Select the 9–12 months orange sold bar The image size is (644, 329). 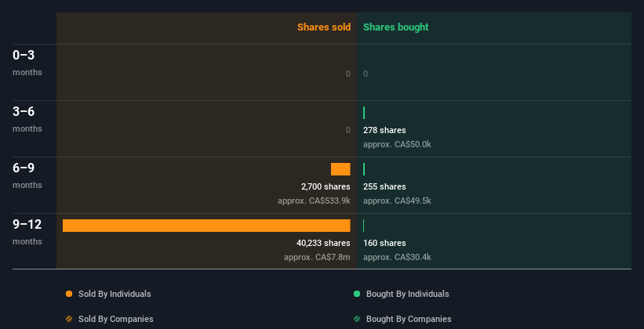206,226
